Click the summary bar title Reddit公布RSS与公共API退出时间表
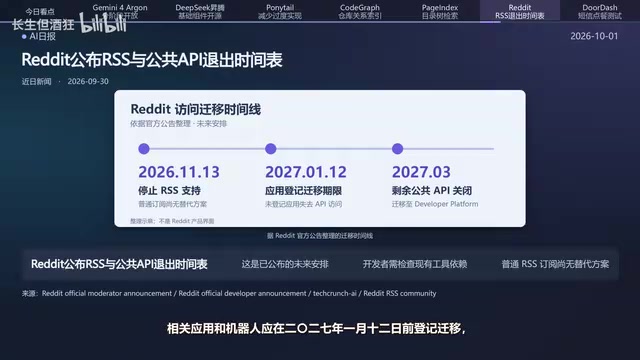 [x=119, y=264]
